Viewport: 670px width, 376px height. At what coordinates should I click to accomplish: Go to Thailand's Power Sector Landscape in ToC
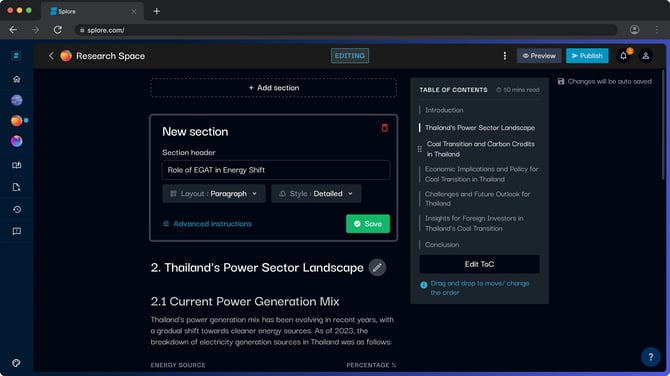click(480, 127)
